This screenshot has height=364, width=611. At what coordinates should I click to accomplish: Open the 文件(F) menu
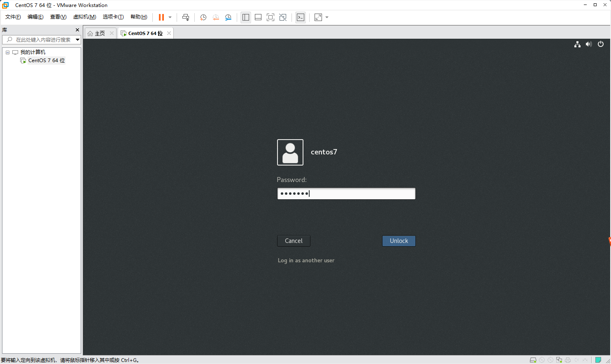click(13, 17)
